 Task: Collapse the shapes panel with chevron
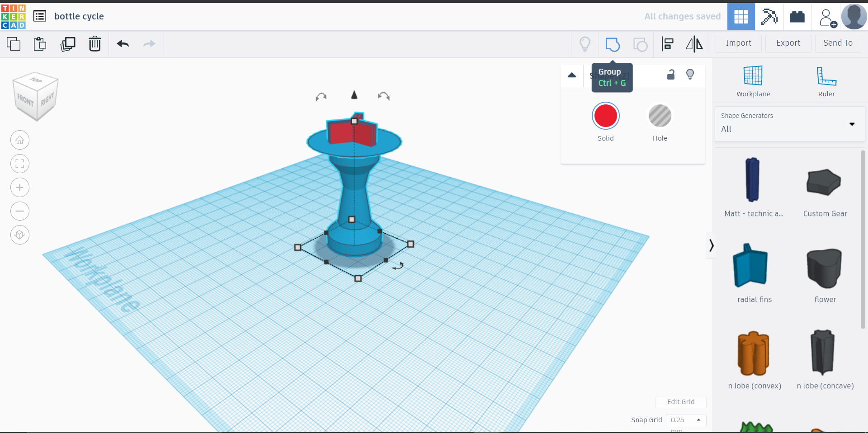711,245
